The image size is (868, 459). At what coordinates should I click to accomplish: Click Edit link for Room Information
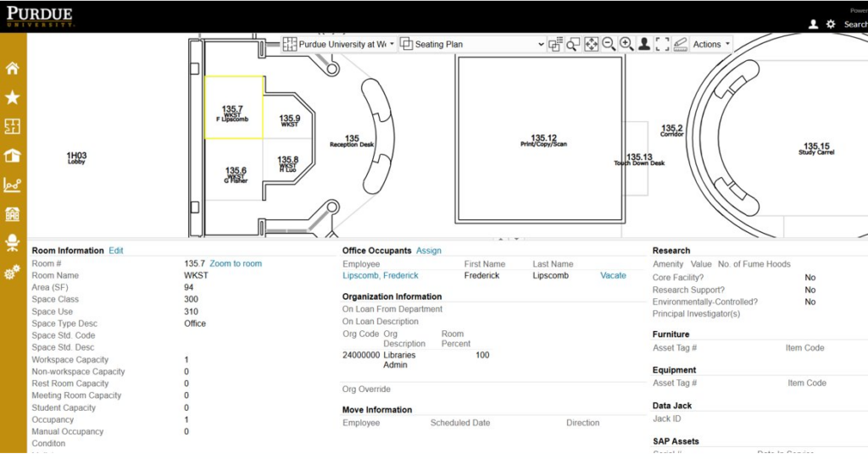tap(116, 251)
